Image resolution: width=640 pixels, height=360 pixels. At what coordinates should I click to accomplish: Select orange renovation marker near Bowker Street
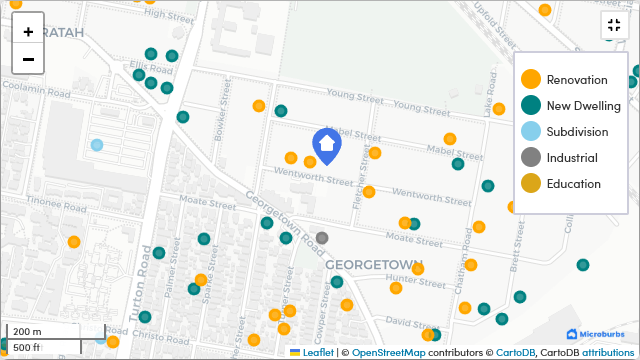(x=259, y=106)
